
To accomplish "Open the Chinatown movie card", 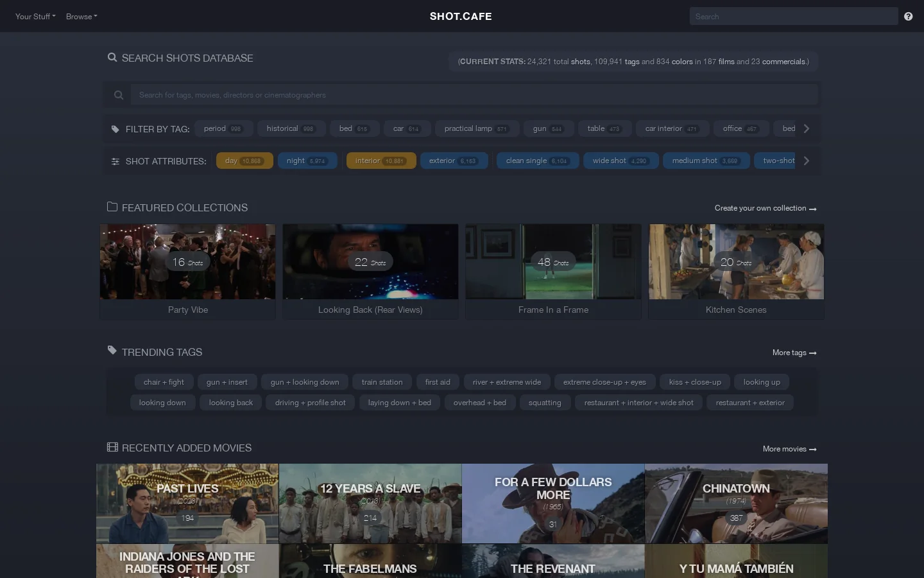I will point(736,504).
